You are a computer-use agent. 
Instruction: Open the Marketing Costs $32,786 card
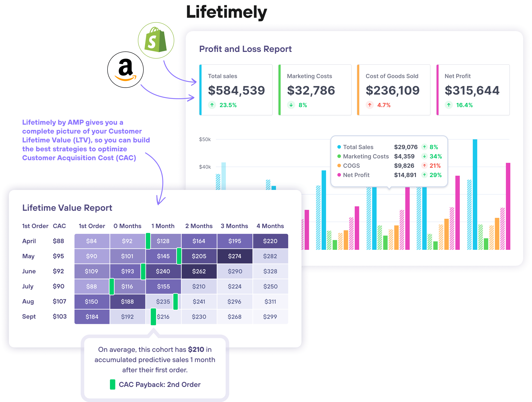click(315, 90)
